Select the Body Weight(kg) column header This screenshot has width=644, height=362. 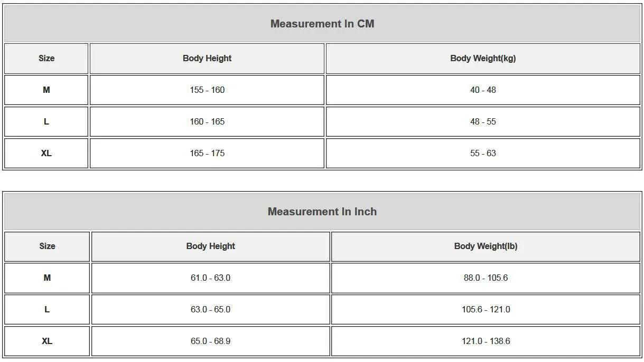(483, 58)
